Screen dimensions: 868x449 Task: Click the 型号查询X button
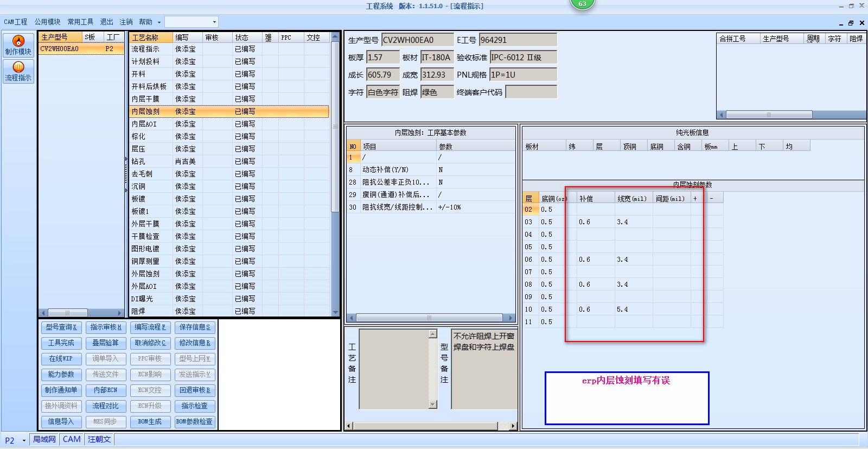point(61,327)
